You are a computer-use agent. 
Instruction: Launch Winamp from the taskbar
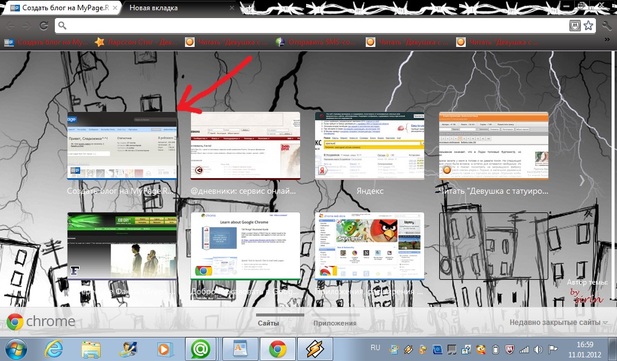pos(315,349)
